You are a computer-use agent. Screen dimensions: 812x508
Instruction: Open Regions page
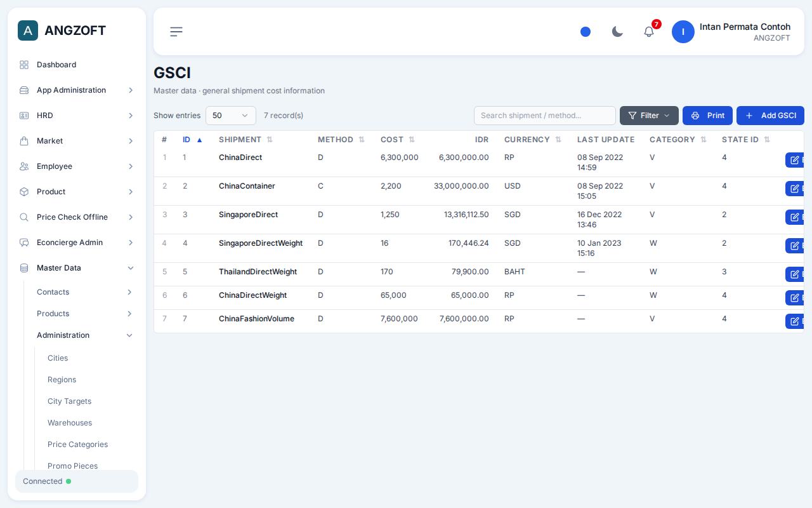62,380
